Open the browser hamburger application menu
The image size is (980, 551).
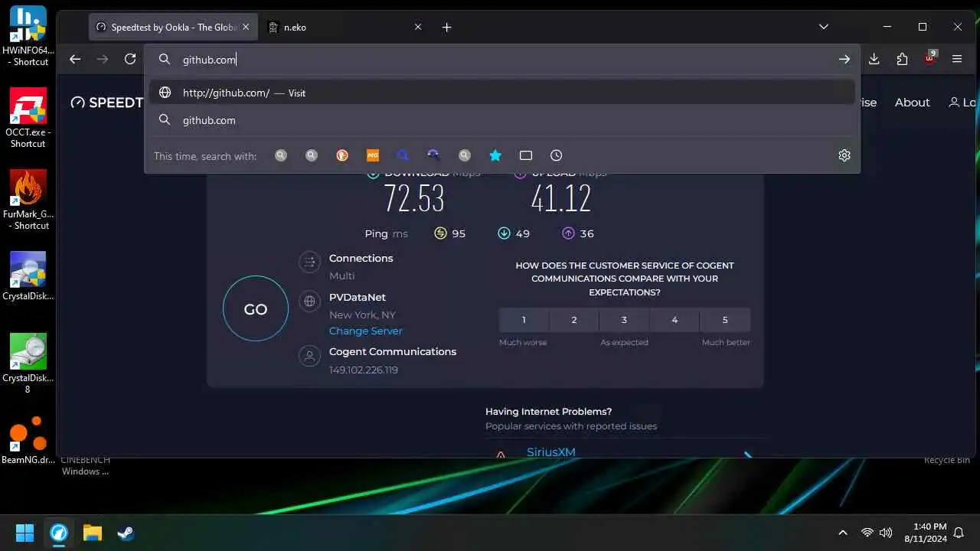957,59
